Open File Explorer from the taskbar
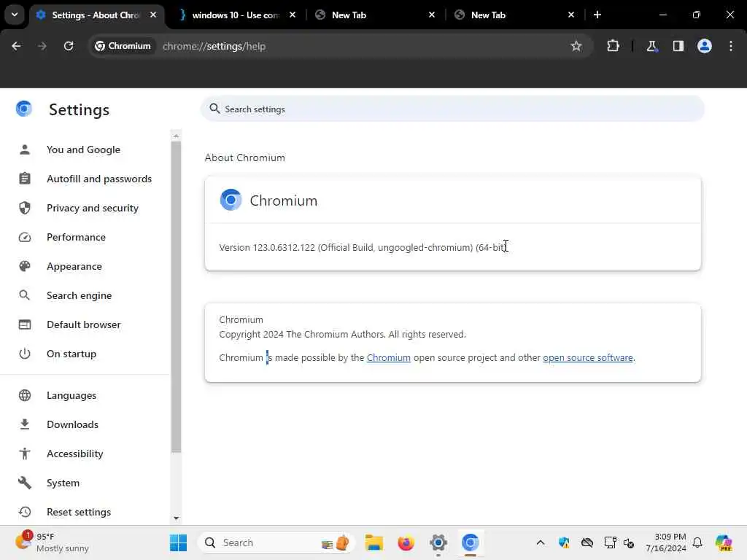The height and width of the screenshot is (560, 747). tap(374, 542)
